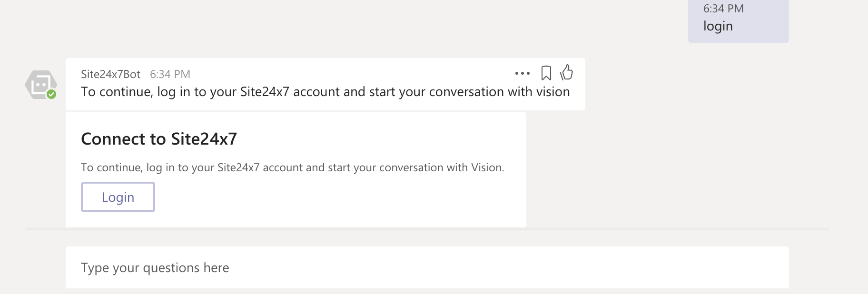868x294 pixels.
Task: Click the bot message 6:34 PM timestamp
Action: tap(170, 74)
